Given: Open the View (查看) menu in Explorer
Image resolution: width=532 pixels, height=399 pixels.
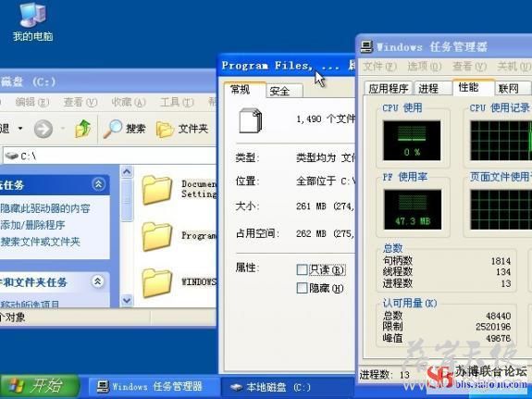Looking at the screenshot, I should coord(80,102).
